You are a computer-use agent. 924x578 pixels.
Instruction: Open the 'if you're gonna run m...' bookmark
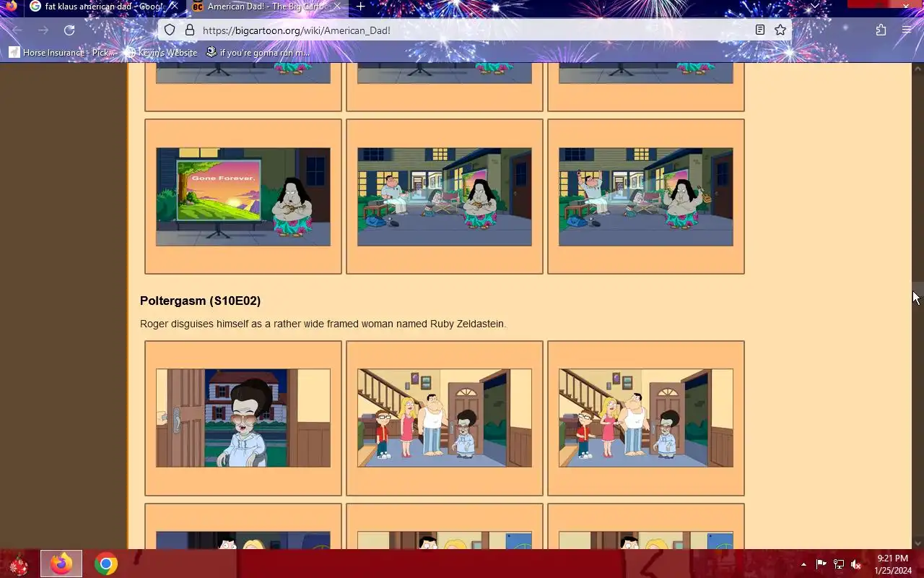click(258, 53)
